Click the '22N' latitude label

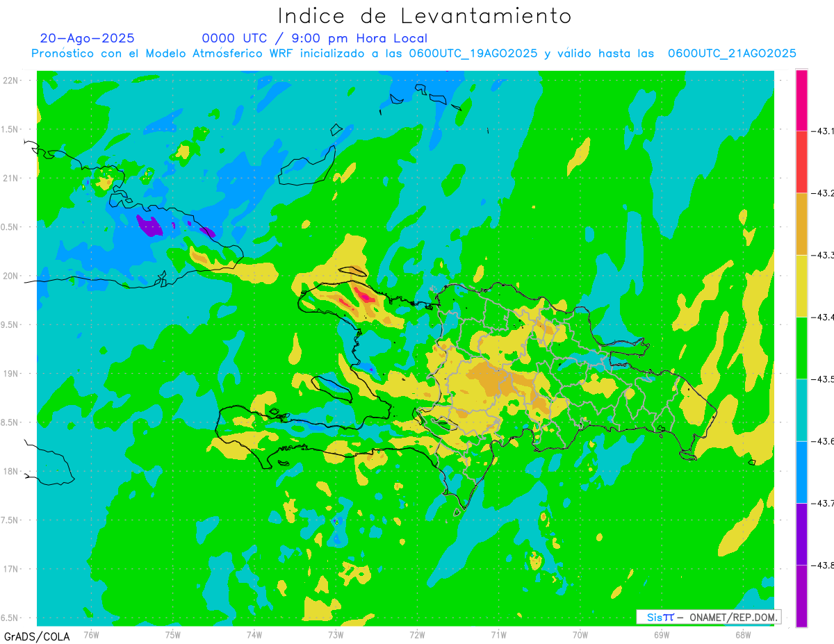pos(11,81)
